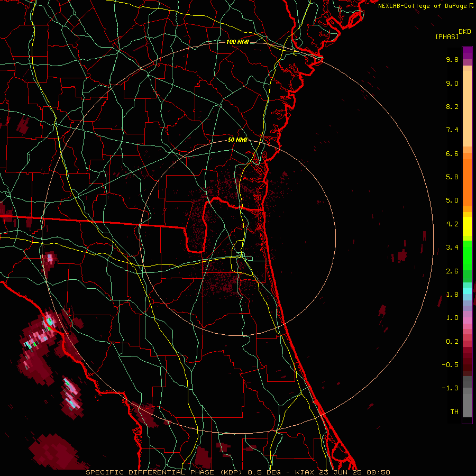Viewport: 476px width, 476px height.
Task: Click the Specific Differential Phase KJAX caption
Action: (x=238, y=472)
